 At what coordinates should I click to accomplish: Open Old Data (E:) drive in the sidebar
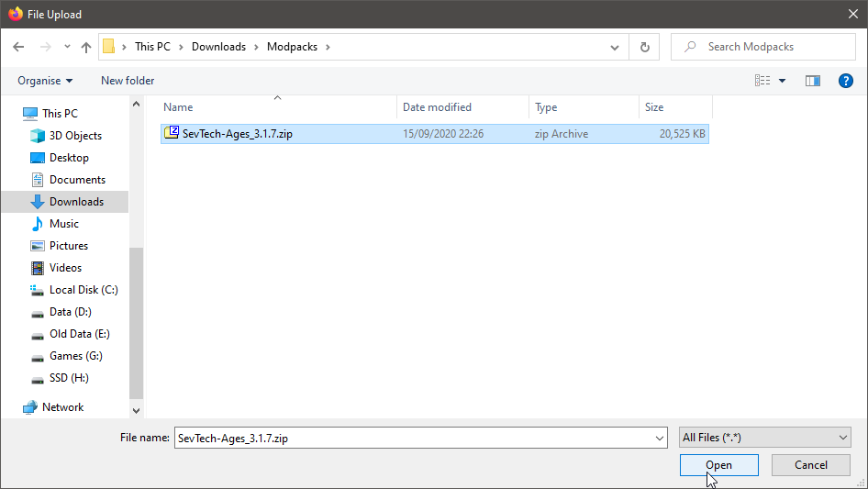79,334
